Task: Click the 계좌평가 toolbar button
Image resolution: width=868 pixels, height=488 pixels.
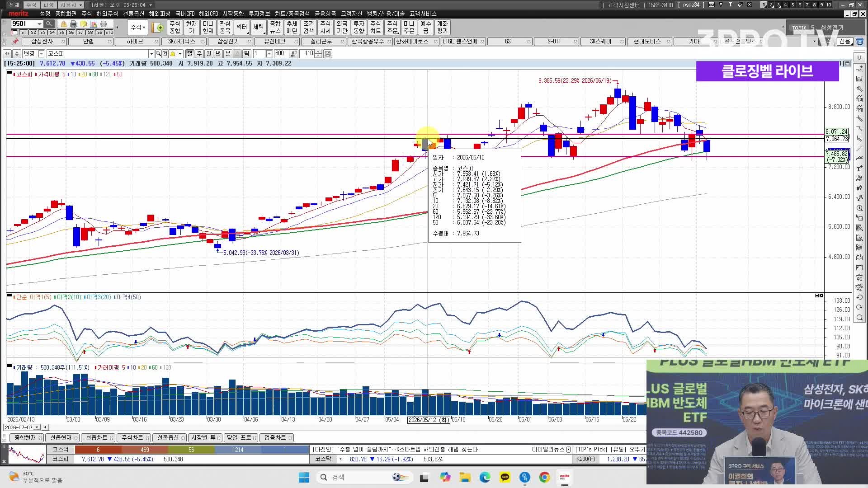Action: [x=442, y=27]
